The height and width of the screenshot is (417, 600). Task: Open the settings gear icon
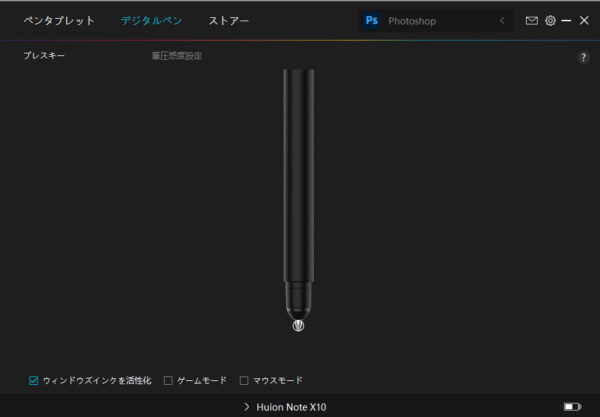pyautogui.click(x=550, y=21)
